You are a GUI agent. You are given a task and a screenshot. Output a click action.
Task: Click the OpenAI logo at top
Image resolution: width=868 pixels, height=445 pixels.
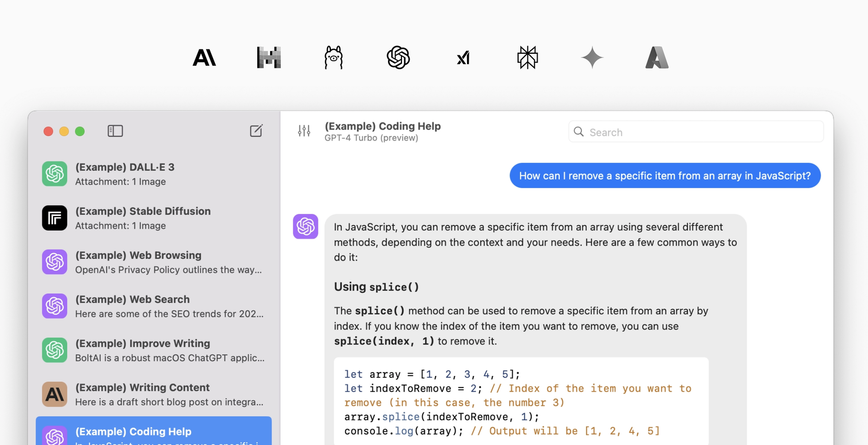tap(398, 58)
